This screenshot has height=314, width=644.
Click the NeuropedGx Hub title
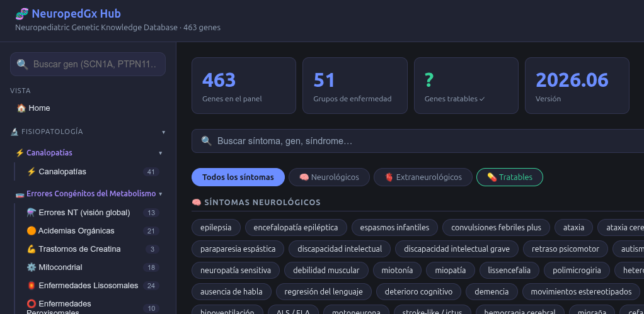pos(76,14)
